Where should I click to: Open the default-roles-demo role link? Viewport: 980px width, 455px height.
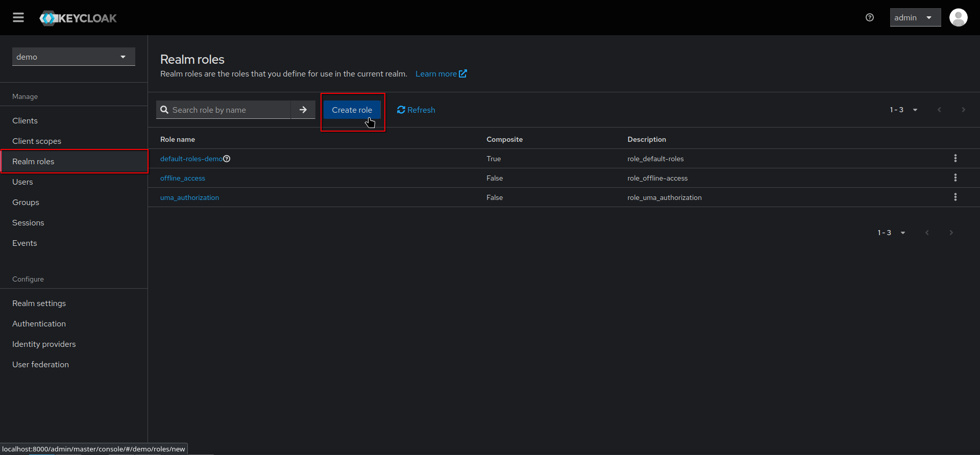pyautogui.click(x=191, y=159)
